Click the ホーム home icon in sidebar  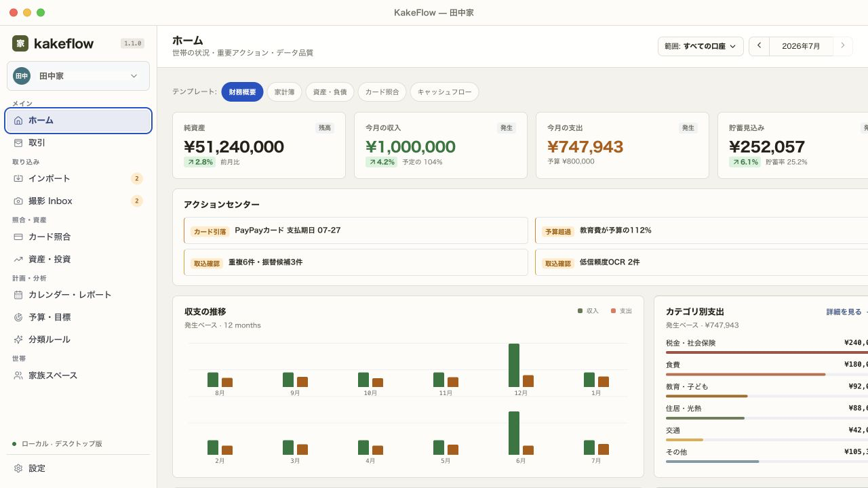pyautogui.click(x=18, y=121)
